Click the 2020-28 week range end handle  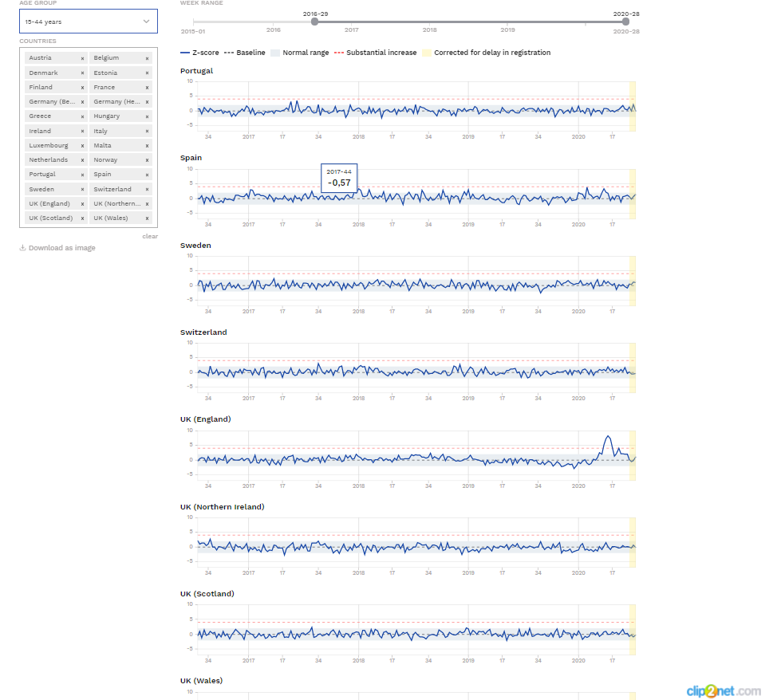coord(625,22)
